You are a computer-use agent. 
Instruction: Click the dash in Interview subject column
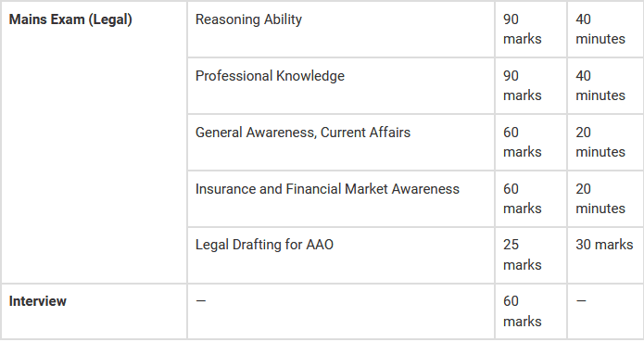pos(201,301)
